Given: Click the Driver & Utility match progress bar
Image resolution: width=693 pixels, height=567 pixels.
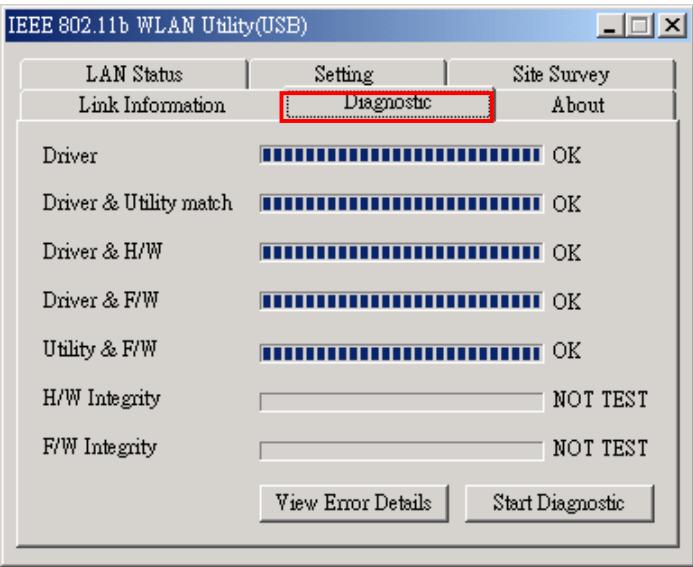Looking at the screenshot, I should [401, 204].
